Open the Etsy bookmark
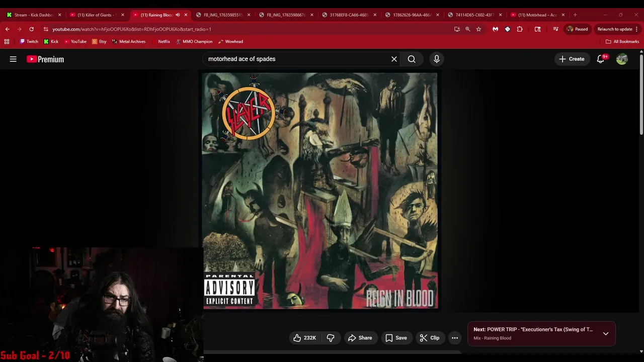The height and width of the screenshot is (362, 644). click(x=99, y=42)
